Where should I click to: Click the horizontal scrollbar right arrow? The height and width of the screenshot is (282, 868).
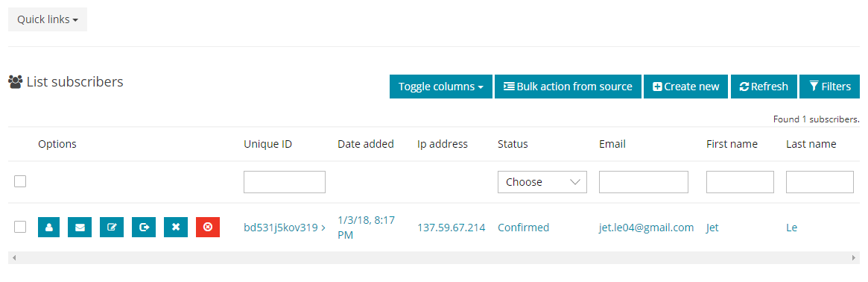click(854, 258)
